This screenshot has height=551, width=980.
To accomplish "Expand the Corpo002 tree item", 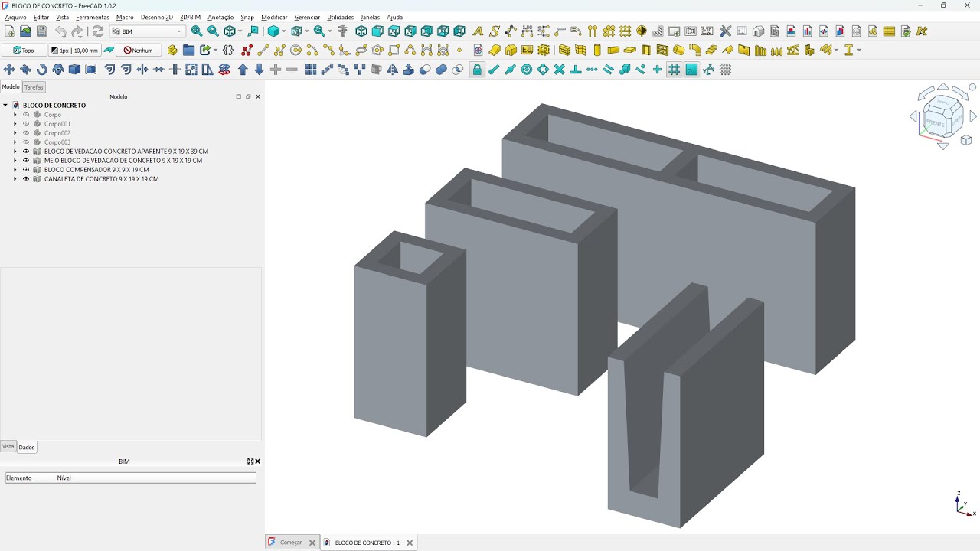I will [15, 133].
